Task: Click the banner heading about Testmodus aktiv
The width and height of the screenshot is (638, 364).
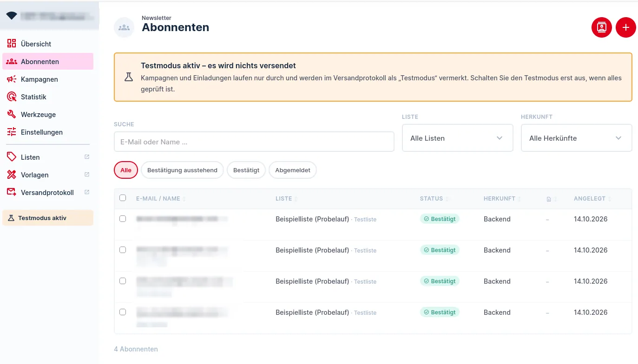Action: coord(218,66)
